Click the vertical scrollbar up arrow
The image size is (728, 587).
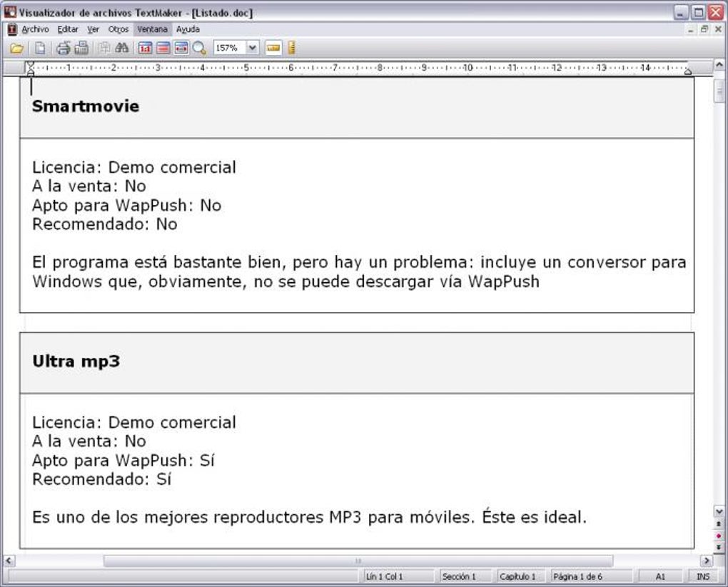tap(719, 65)
